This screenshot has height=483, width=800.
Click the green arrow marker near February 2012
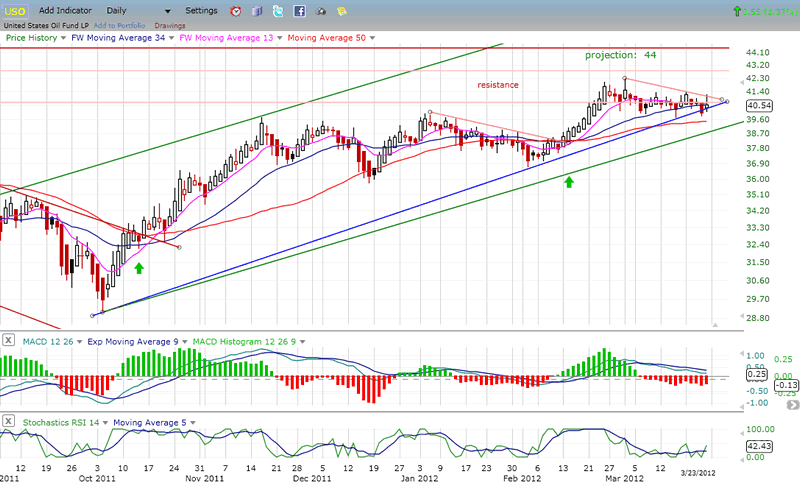568,182
